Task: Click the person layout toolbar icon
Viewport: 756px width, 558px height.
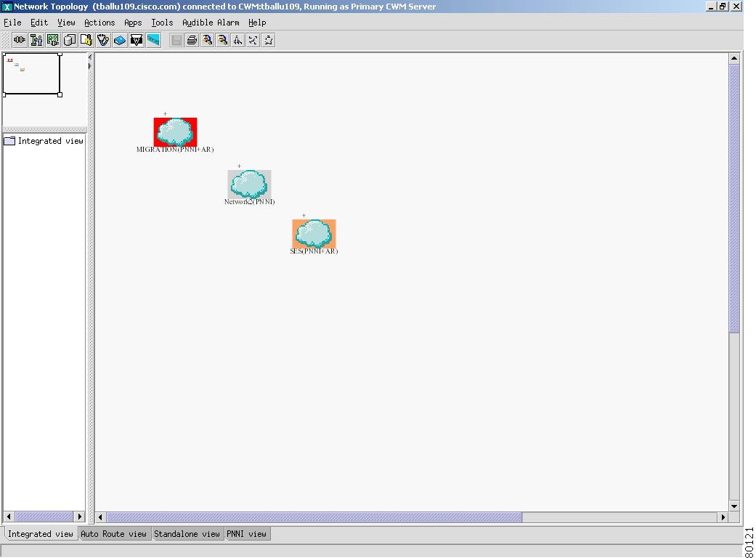Action: tap(36, 40)
